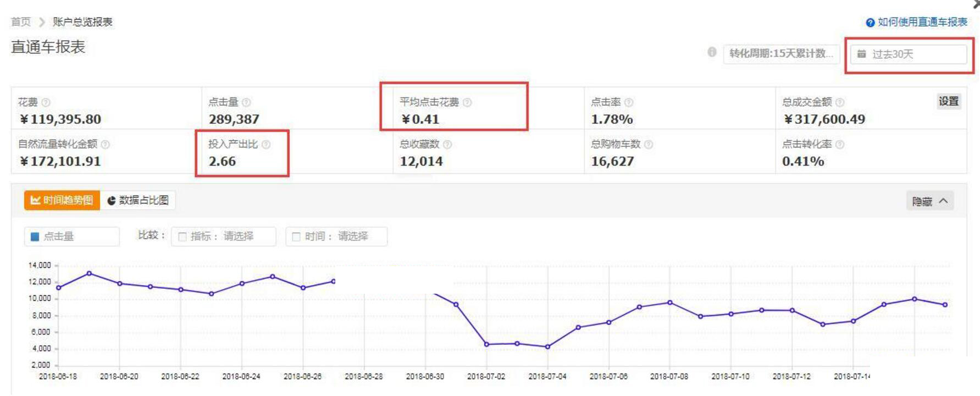Click the 账户总览报表 breadcrumb
This screenshot has height=396, width=980.
pyautogui.click(x=82, y=22)
